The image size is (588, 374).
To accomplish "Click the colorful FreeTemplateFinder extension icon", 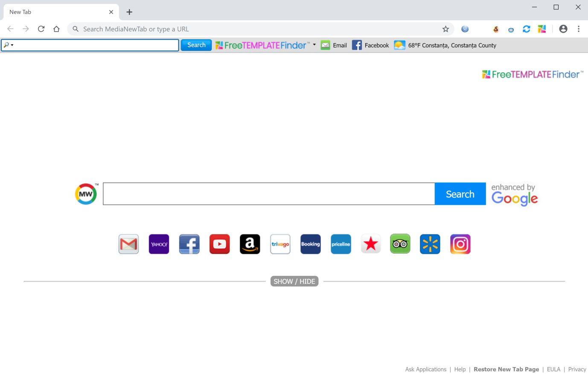I will (x=542, y=29).
